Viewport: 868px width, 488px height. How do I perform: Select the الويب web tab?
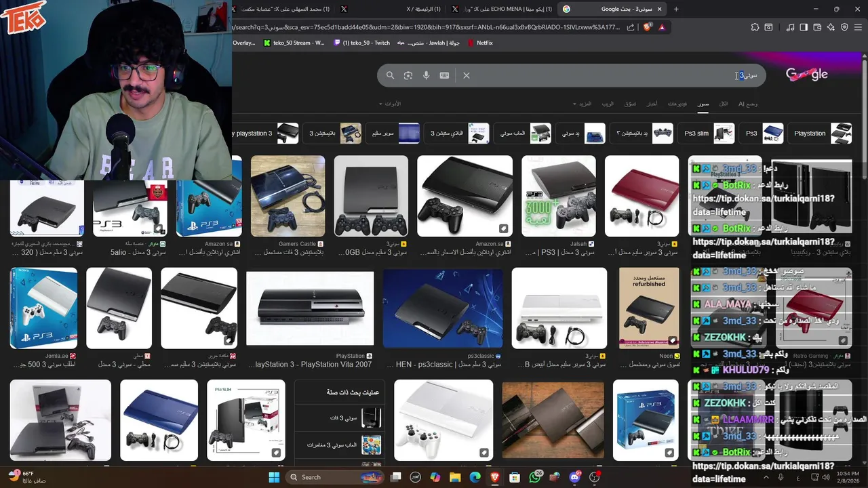click(x=608, y=104)
